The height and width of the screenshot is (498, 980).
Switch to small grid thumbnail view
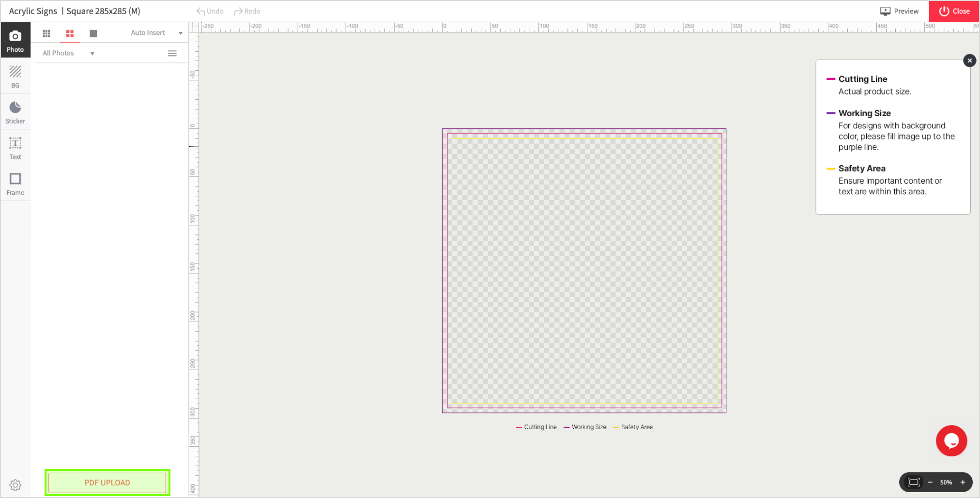(46, 33)
